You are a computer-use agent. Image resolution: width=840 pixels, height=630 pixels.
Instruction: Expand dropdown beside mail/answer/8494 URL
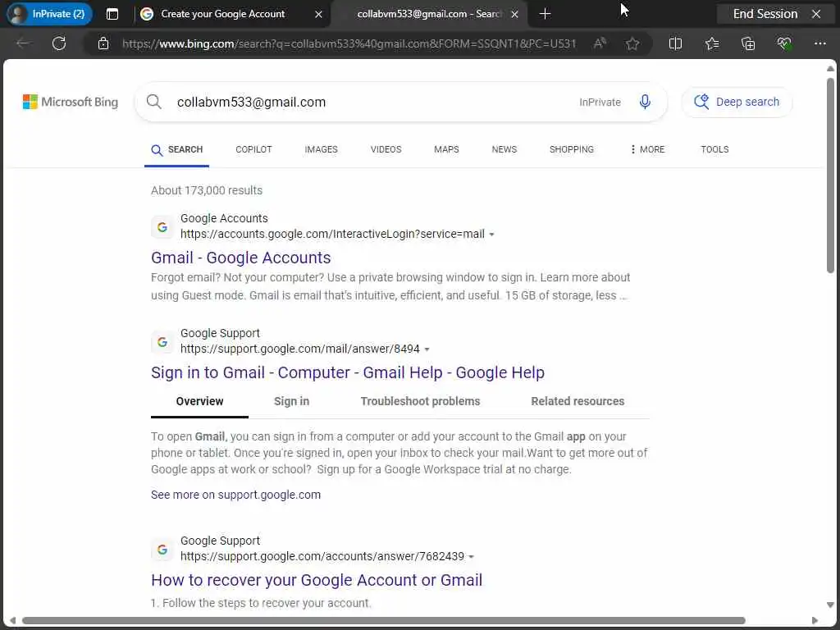pyautogui.click(x=427, y=349)
